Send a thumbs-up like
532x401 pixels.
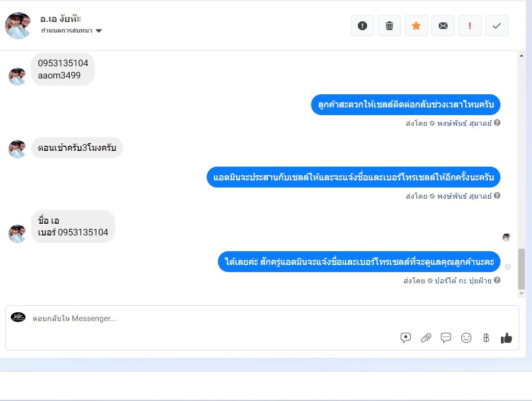506,338
